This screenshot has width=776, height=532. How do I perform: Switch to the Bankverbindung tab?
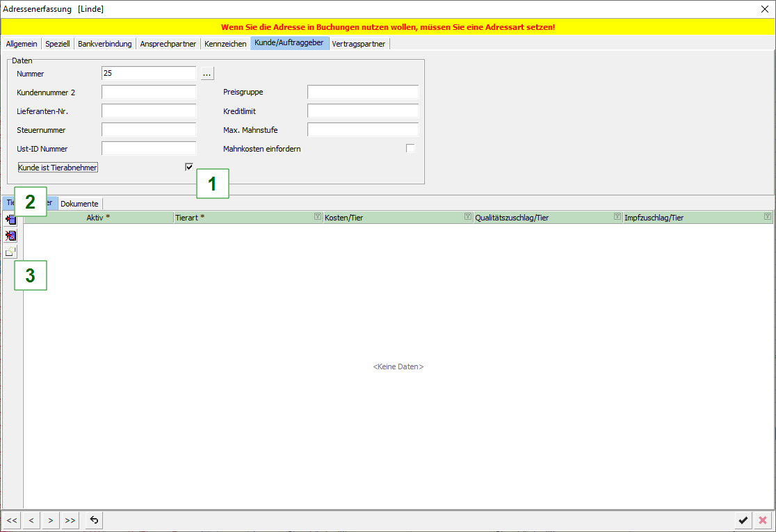104,44
